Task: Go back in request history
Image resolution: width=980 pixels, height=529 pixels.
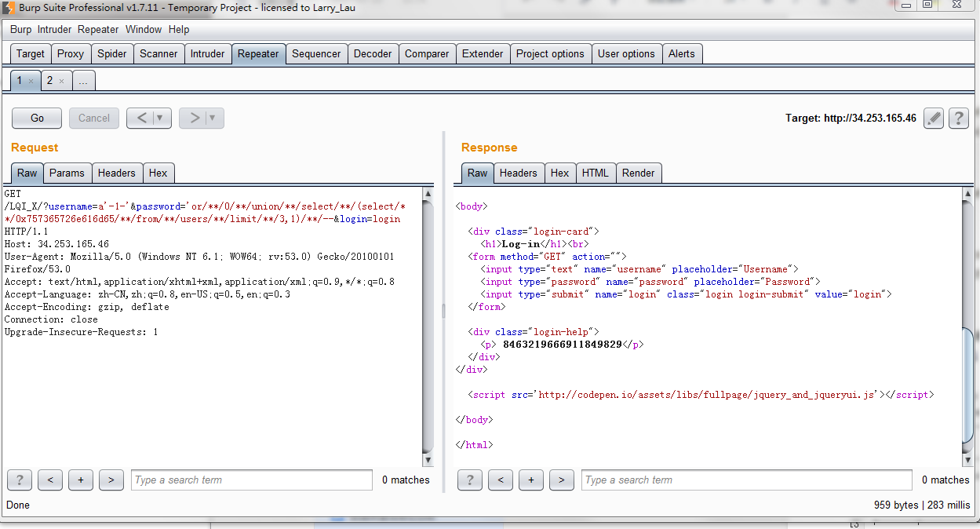Action: click(141, 118)
